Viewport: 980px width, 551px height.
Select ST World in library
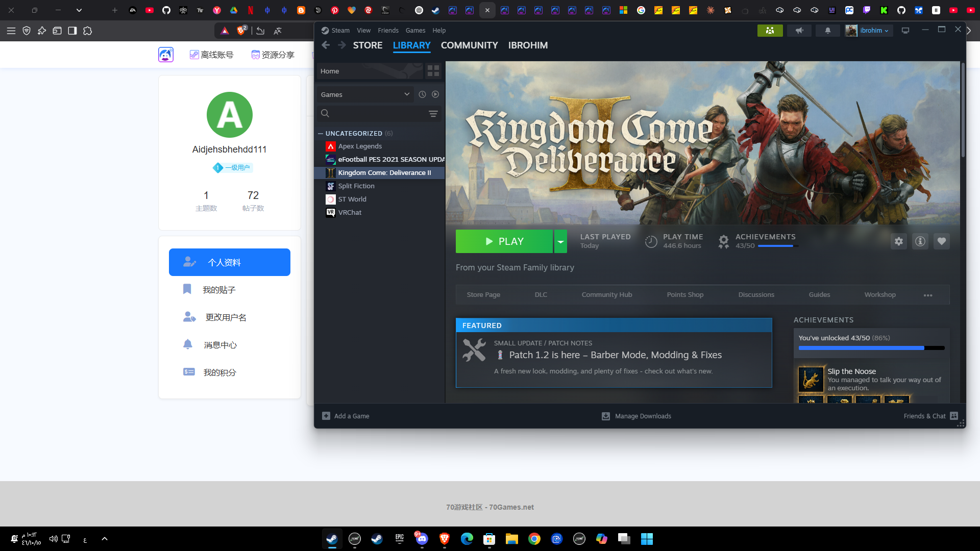[x=380, y=199]
